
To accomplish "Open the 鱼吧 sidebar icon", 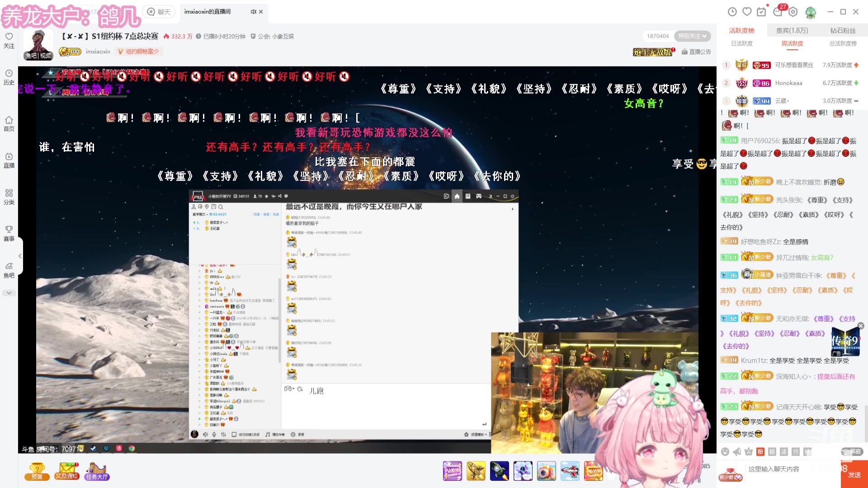I will (9, 270).
